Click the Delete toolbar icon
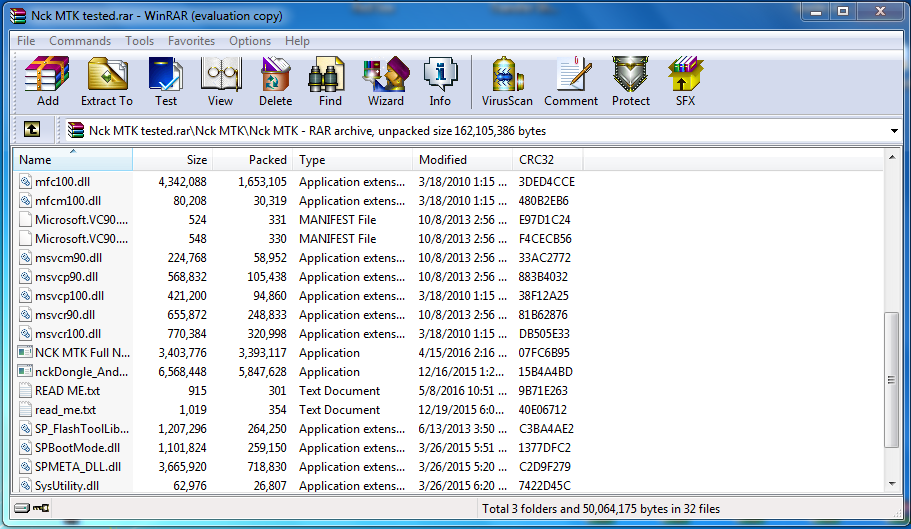 coord(275,82)
